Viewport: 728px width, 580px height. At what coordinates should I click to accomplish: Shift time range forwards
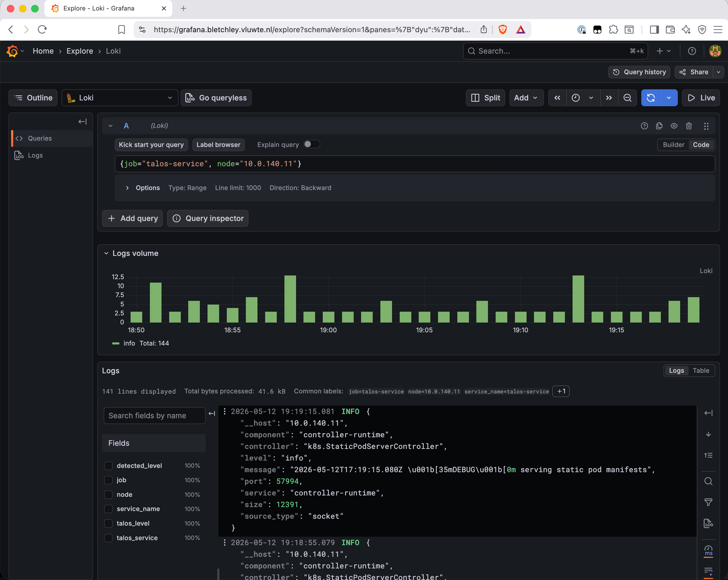pos(609,98)
